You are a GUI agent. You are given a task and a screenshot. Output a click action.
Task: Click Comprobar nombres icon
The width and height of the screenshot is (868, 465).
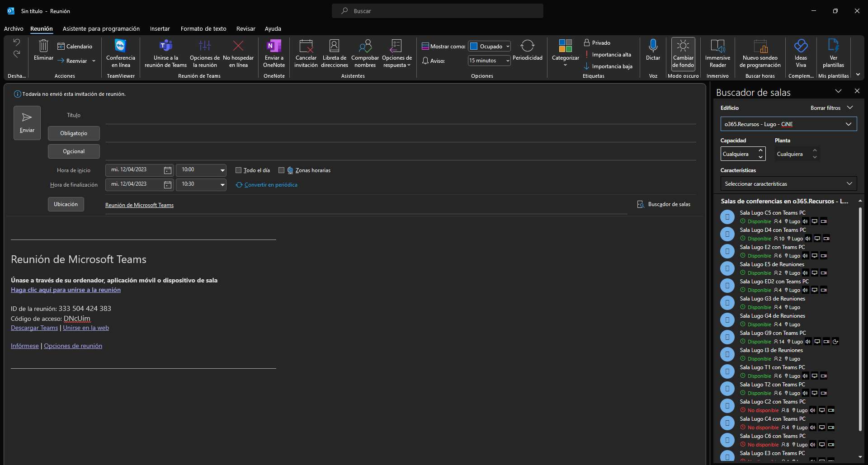click(365, 46)
